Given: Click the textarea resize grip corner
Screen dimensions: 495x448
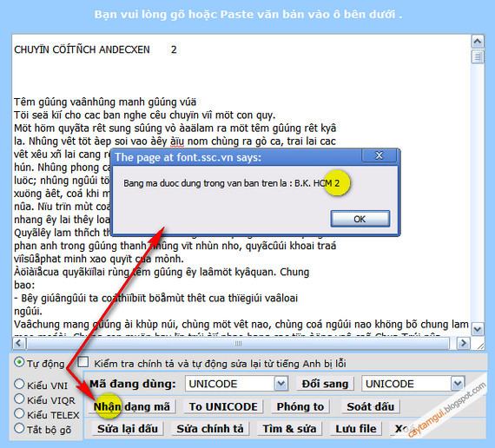Looking at the screenshot, I should tap(479, 345).
